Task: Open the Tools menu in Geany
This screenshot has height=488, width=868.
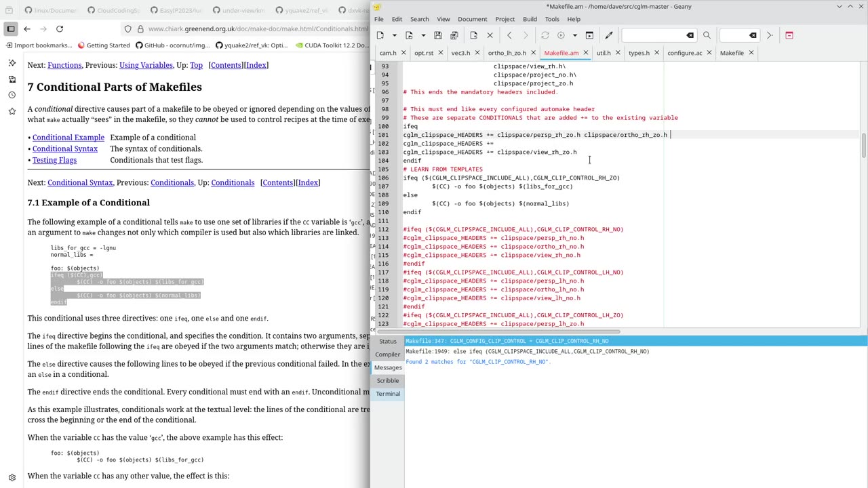Action: [552, 19]
